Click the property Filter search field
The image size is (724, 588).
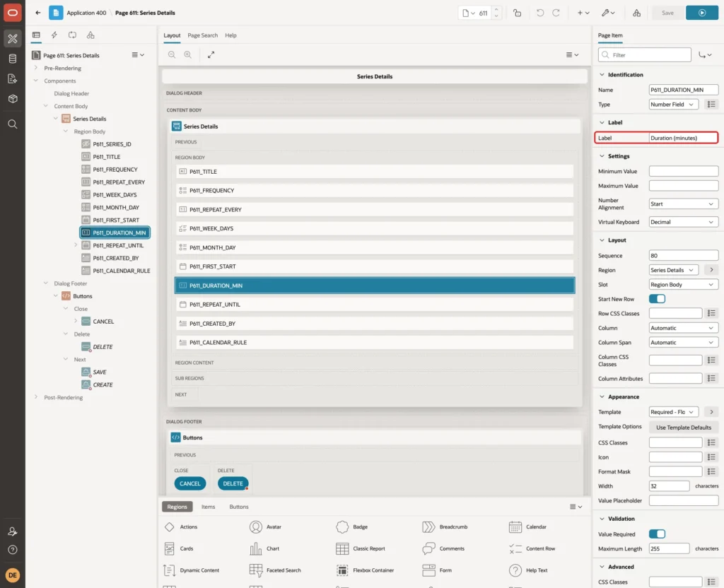pyautogui.click(x=644, y=55)
